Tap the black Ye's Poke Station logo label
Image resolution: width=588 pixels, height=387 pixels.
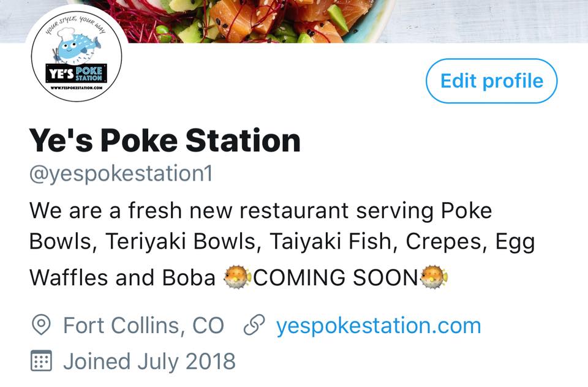coord(77,73)
